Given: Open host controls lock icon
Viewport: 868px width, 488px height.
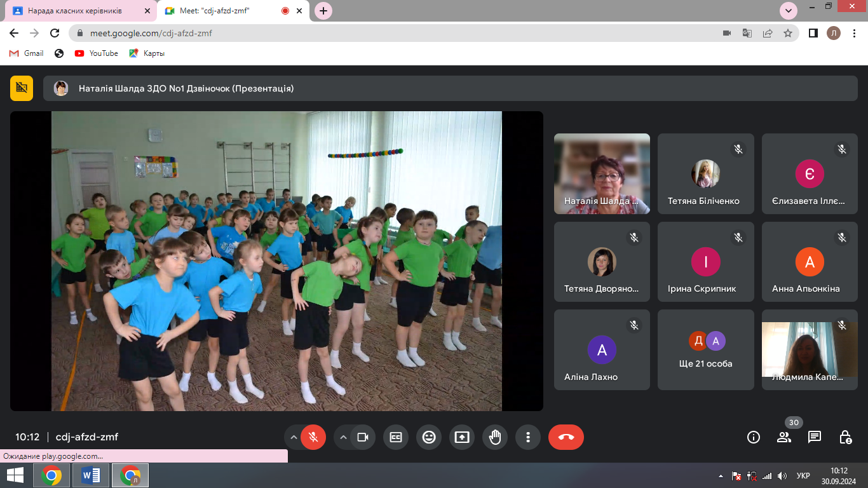Looking at the screenshot, I should point(845,437).
